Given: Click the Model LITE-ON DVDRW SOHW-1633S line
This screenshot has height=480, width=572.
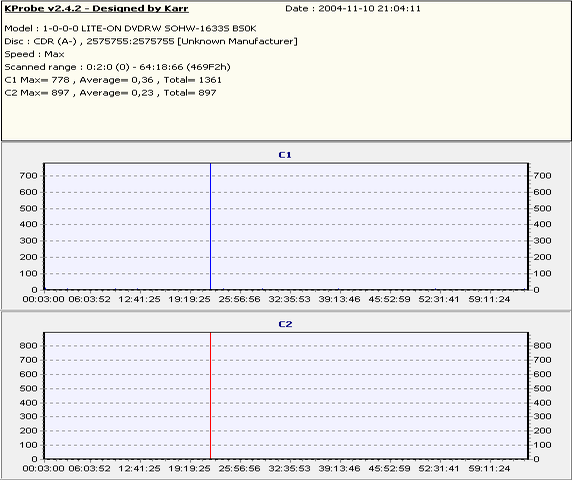Looking at the screenshot, I should [130, 28].
